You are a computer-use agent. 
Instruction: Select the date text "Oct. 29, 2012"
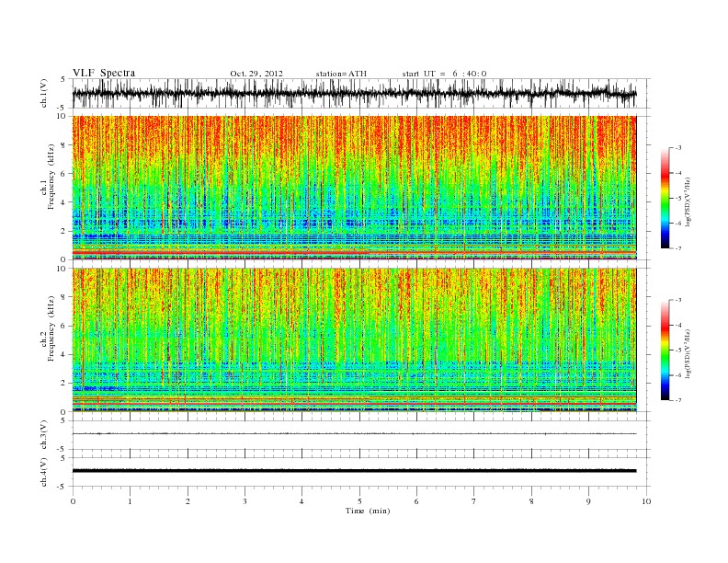pyautogui.click(x=256, y=74)
